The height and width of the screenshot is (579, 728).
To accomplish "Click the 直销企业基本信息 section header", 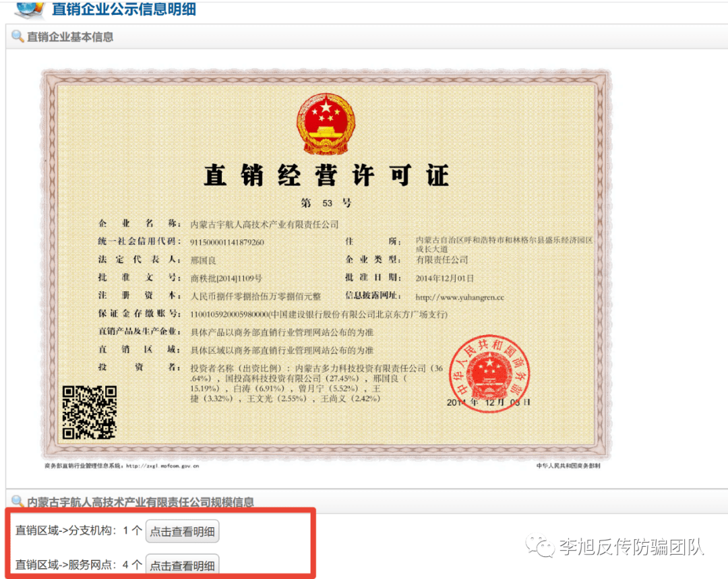I will [x=70, y=37].
